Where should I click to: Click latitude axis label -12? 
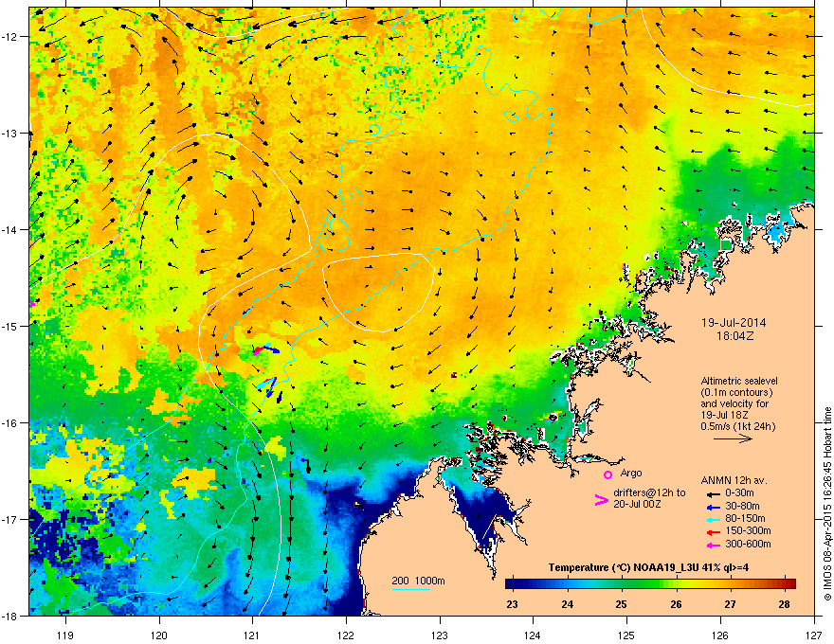9,36
